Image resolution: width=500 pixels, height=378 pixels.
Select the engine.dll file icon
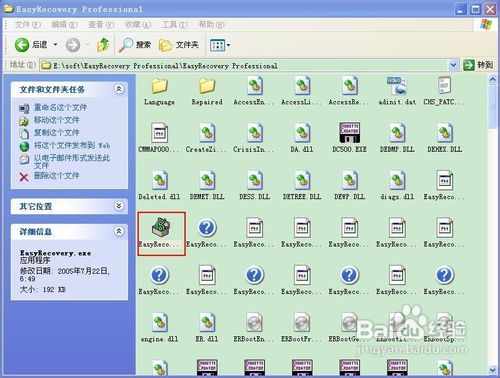tap(159, 323)
